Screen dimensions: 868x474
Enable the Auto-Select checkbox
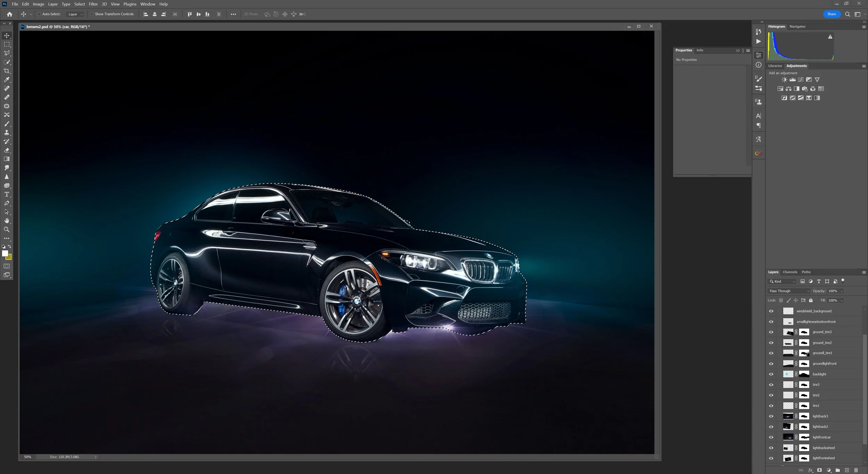coord(39,14)
